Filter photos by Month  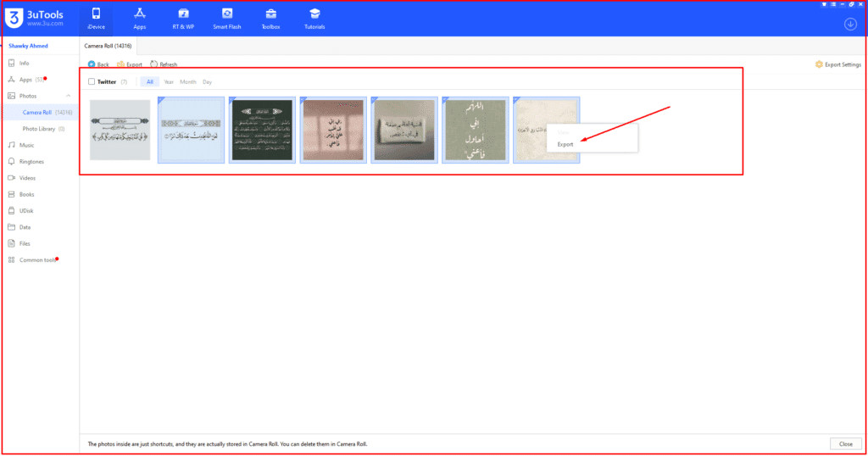[187, 82]
